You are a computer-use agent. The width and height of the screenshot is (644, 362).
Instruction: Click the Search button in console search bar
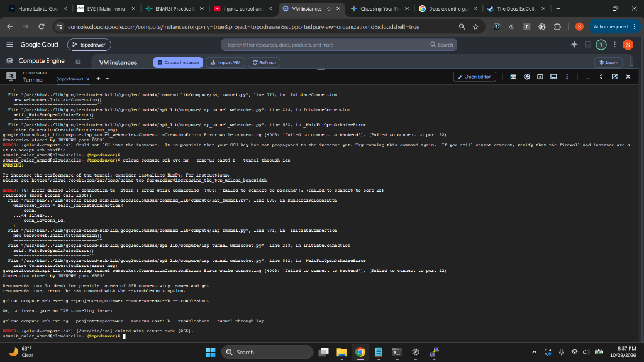[x=441, y=45]
